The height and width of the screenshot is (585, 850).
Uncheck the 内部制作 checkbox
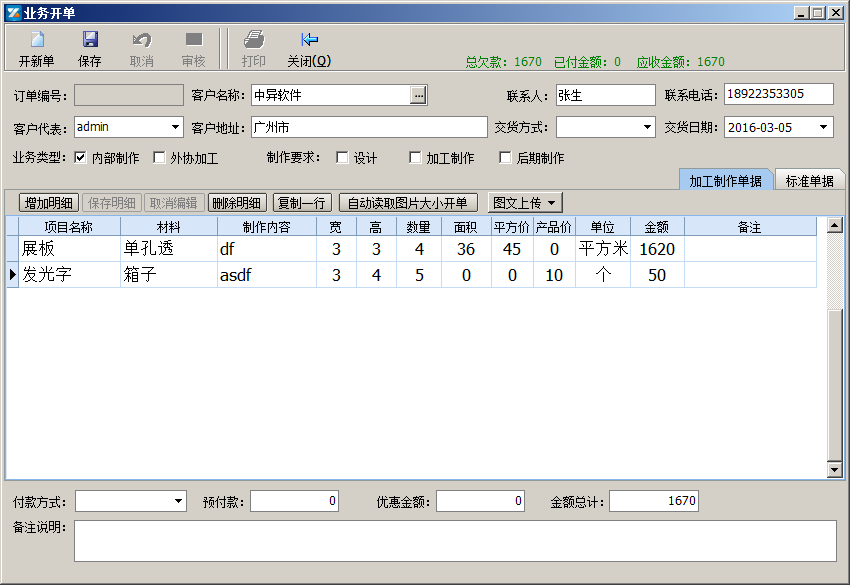[x=79, y=157]
